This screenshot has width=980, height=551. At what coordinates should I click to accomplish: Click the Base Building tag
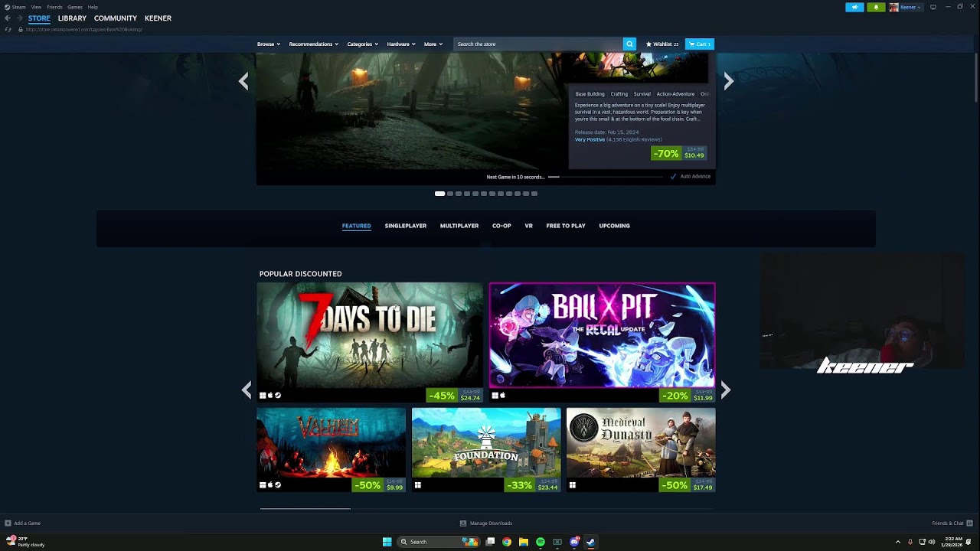tap(590, 94)
